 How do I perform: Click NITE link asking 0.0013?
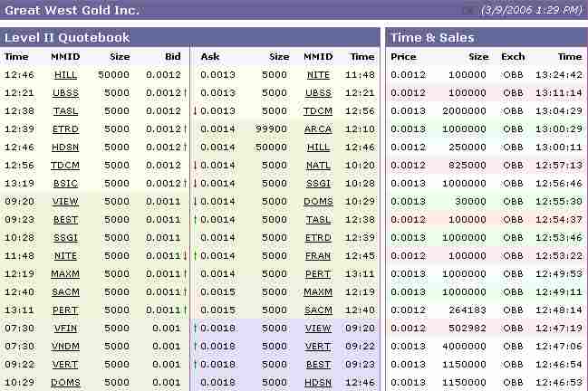(318, 75)
